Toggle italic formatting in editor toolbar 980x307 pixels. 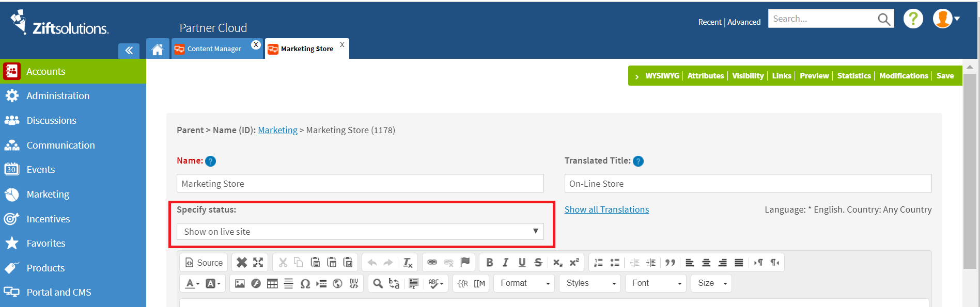coord(506,263)
